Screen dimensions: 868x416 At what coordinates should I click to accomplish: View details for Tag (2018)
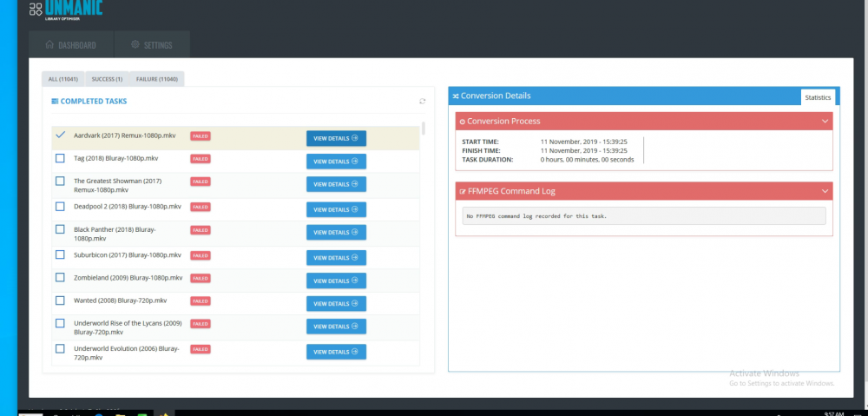coord(336,162)
